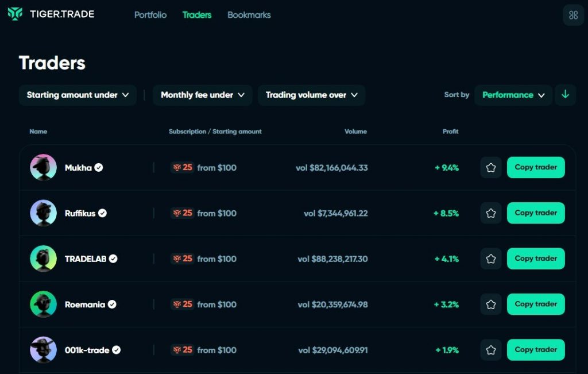Expand the Trading volume over filter
The image size is (588, 374).
coord(311,95)
